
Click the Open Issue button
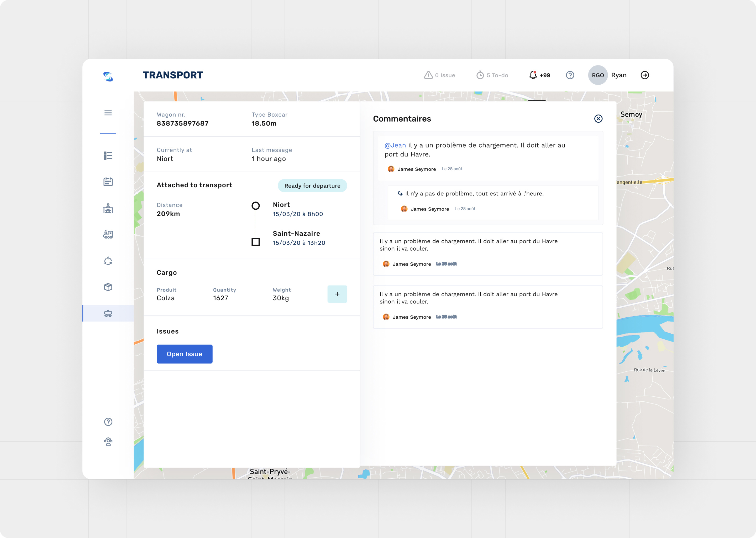click(184, 354)
